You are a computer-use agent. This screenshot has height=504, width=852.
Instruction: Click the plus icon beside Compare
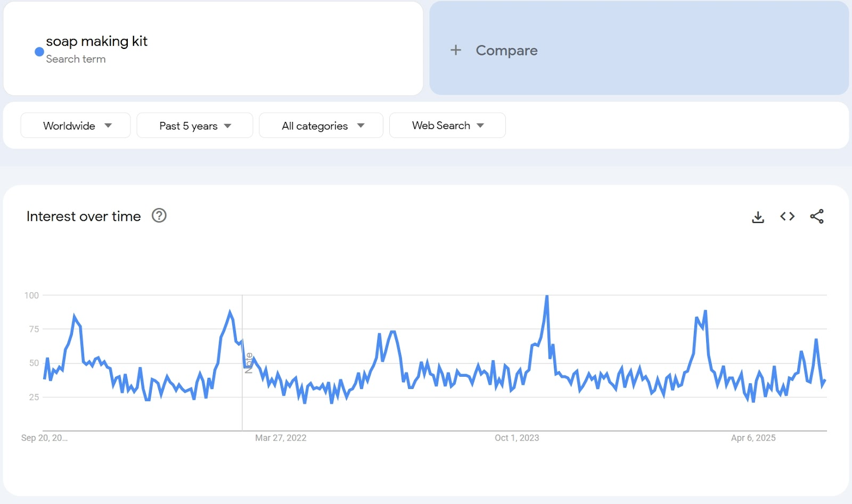(455, 50)
